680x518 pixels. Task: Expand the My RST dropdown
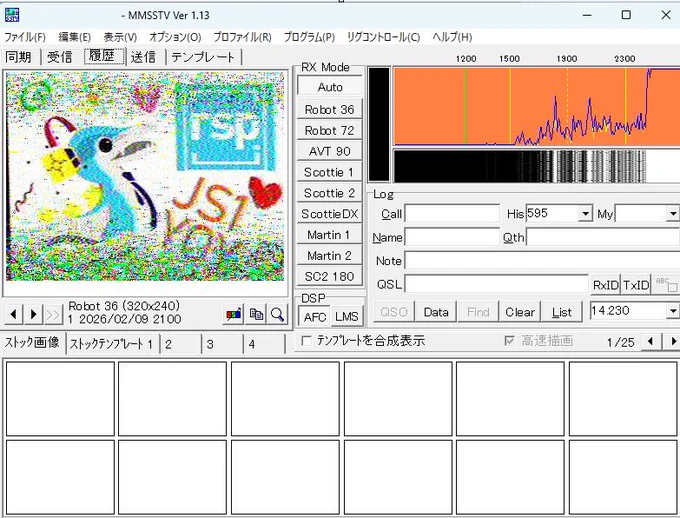(672, 214)
